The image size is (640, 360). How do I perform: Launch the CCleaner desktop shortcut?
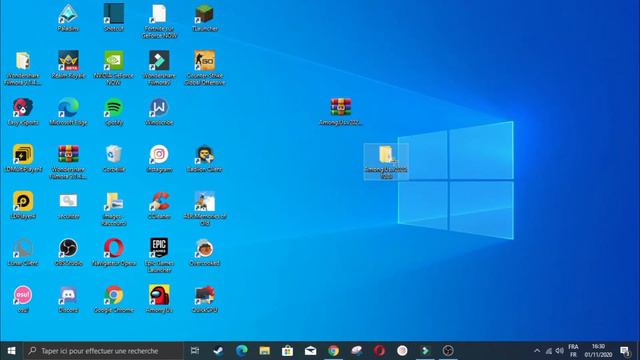159,205
